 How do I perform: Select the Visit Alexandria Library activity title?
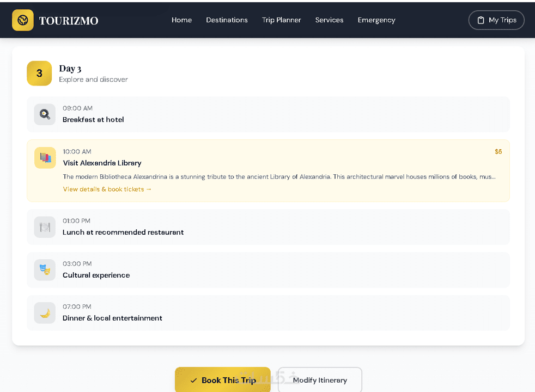click(x=102, y=163)
